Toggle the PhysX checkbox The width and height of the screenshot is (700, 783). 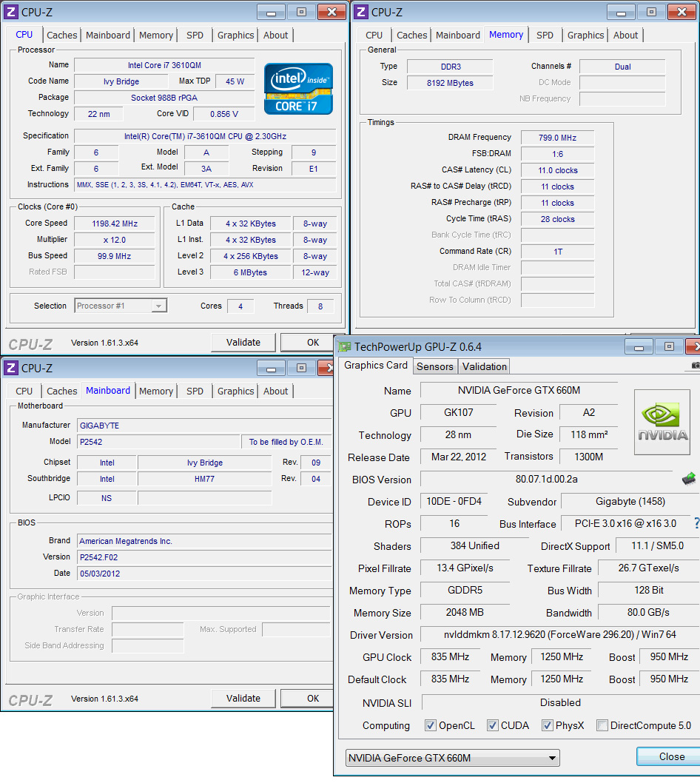(548, 725)
